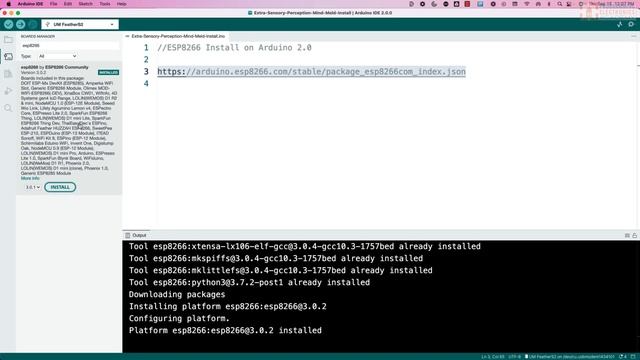Click the clear output icon

pyautogui.click(x=627, y=236)
